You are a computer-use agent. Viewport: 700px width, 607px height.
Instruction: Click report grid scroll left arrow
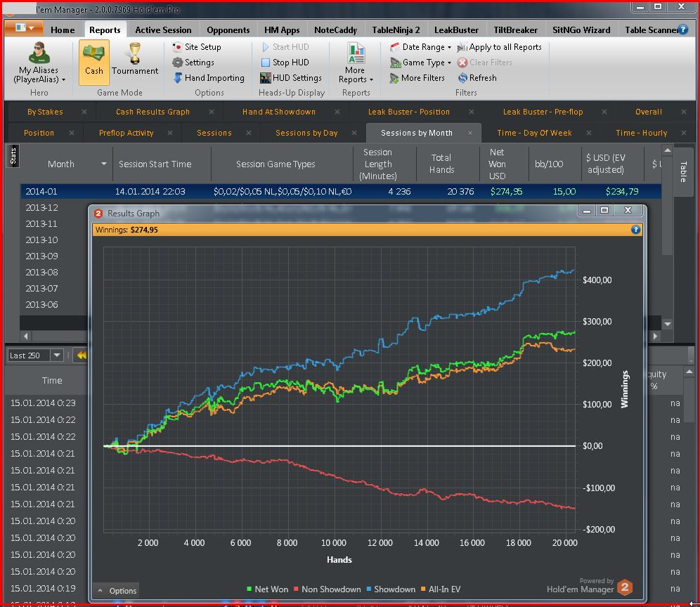tap(26, 336)
